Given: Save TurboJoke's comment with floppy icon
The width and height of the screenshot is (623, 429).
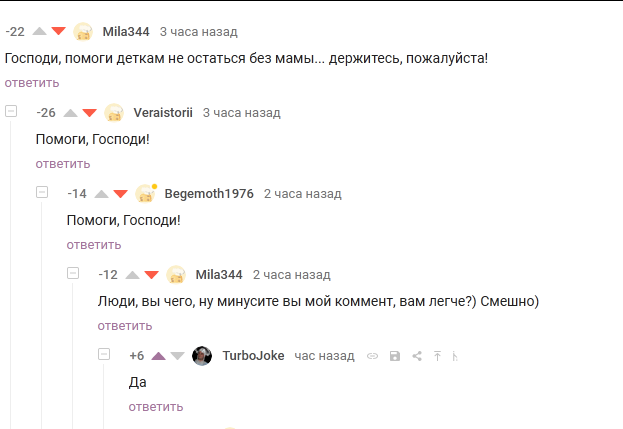Looking at the screenshot, I should click(395, 356).
